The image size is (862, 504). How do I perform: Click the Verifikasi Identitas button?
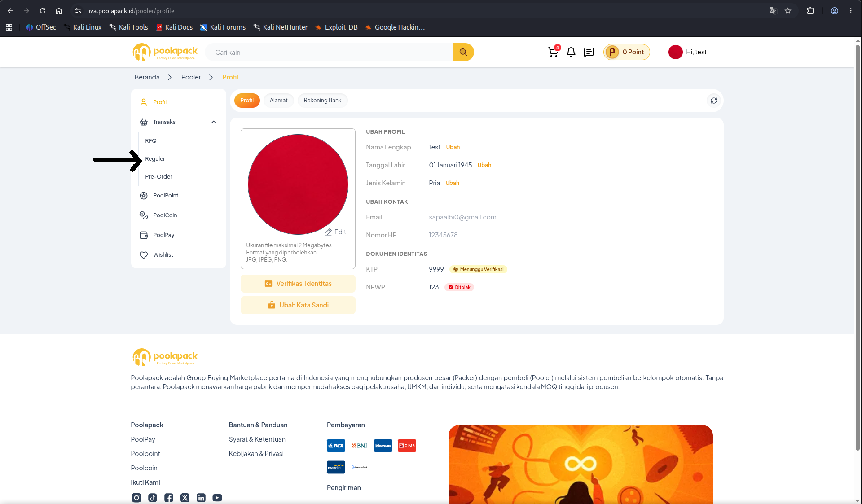pyautogui.click(x=298, y=284)
